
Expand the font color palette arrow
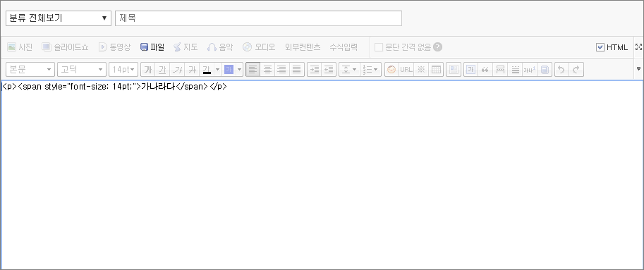[218, 70]
